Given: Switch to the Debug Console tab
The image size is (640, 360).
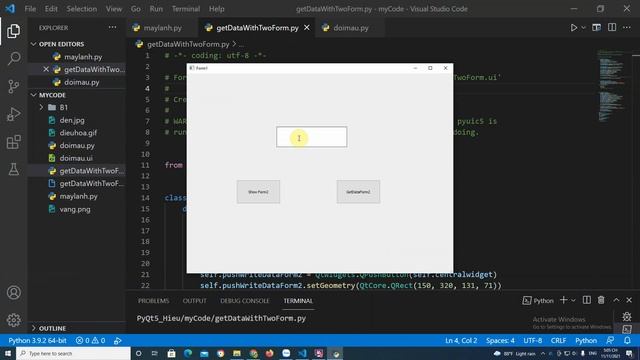Looking at the screenshot, I should click(244, 301).
